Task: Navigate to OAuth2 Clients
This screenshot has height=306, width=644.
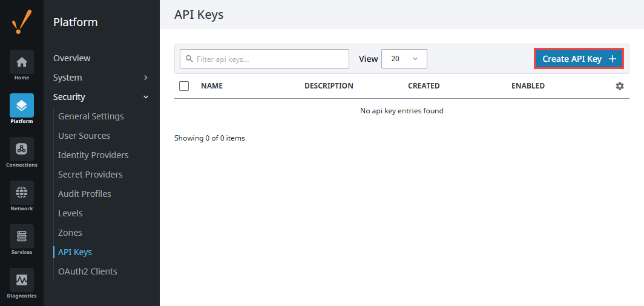Action: point(88,271)
